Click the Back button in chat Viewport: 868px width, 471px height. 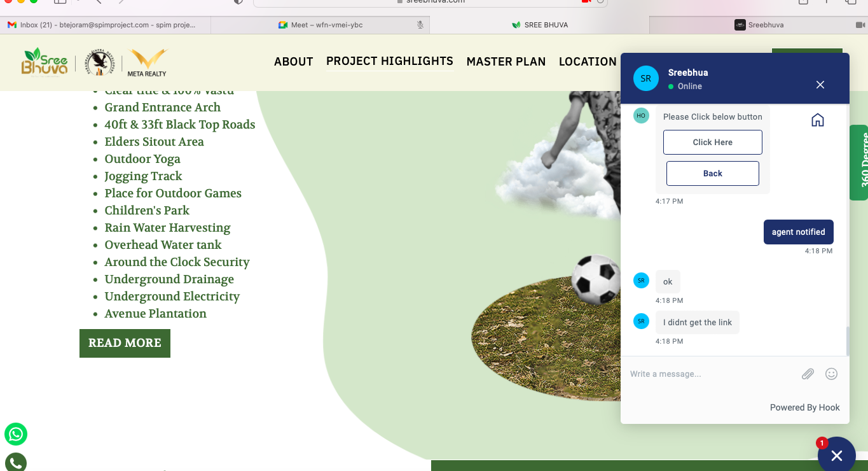(x=713, y=173)
